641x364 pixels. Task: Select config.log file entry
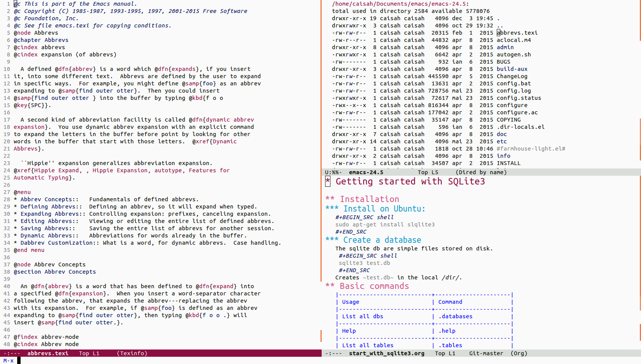coord(514,91)
